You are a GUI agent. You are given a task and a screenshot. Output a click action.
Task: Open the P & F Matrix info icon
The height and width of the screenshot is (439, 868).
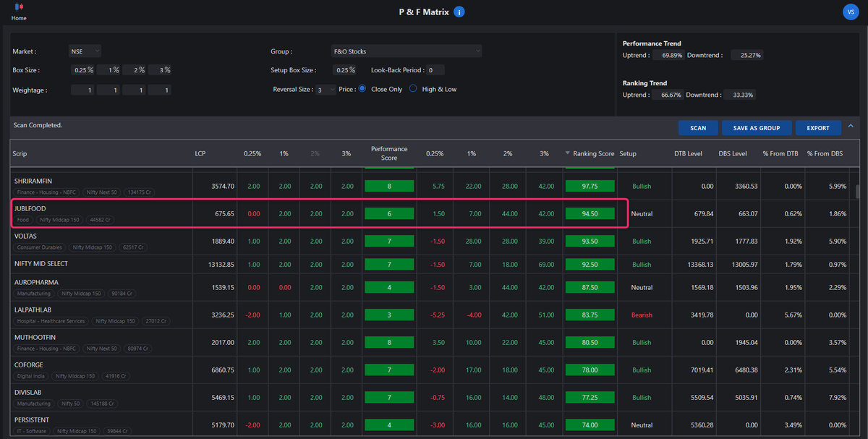click(x=459, y=12)
